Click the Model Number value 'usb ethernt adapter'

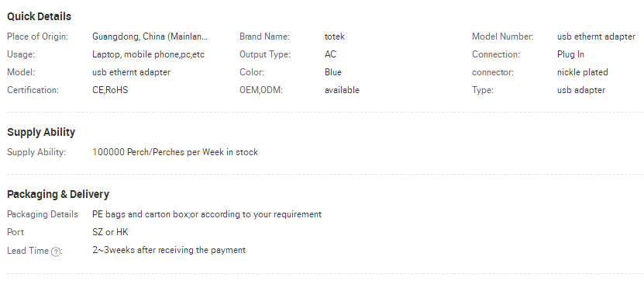coord(596,36)
